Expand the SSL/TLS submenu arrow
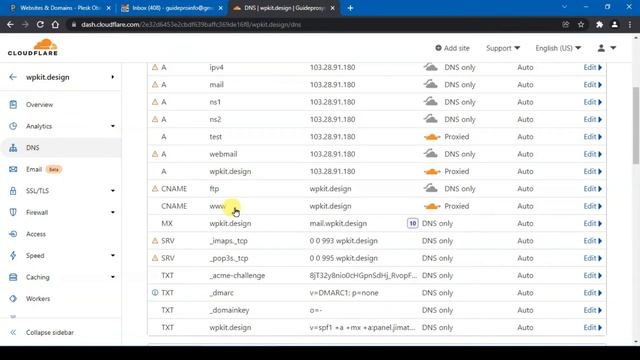Image resolution: width=640 pixels, height=360 pixels. 113,191
